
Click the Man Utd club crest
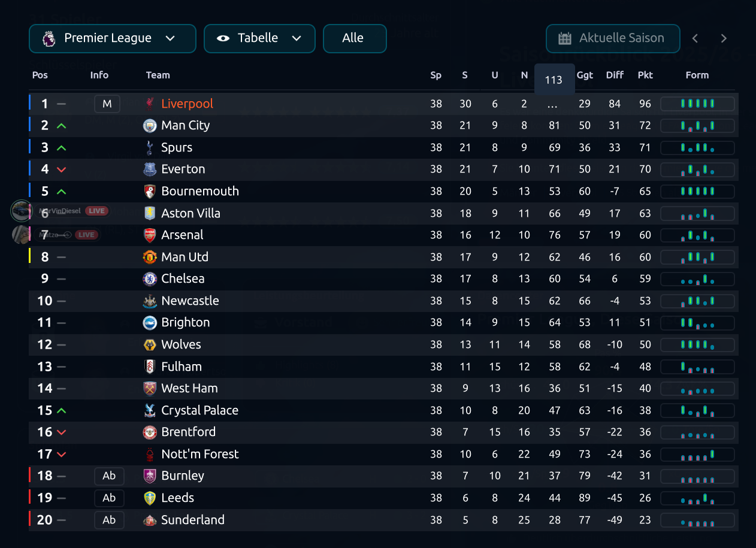[x=150, y=258]
